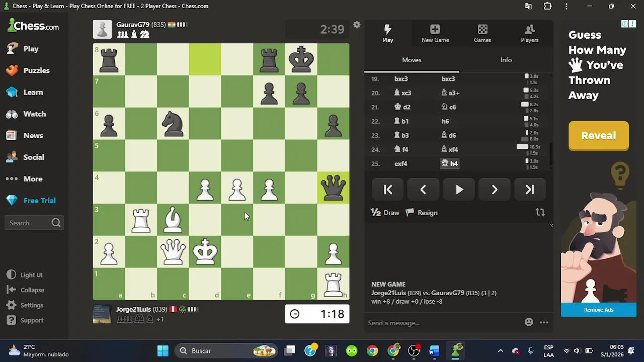Screen dimensions: 644x362
Task: Flip the board icon
Action: pos(540,213)
